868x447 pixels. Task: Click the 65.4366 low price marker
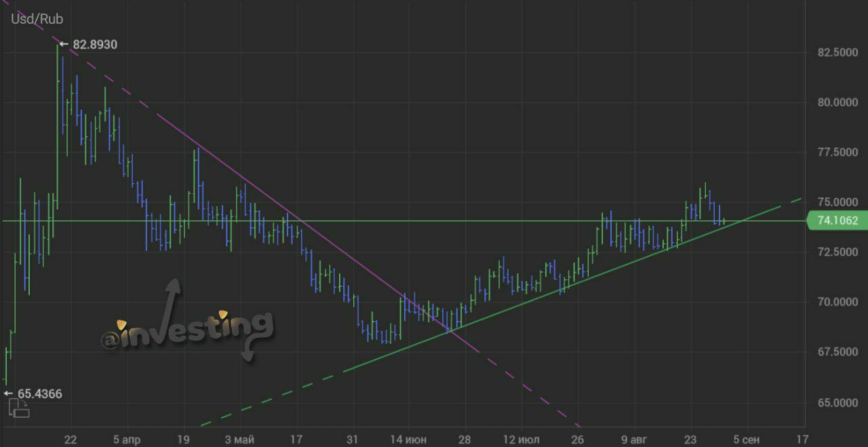[33, 393]
